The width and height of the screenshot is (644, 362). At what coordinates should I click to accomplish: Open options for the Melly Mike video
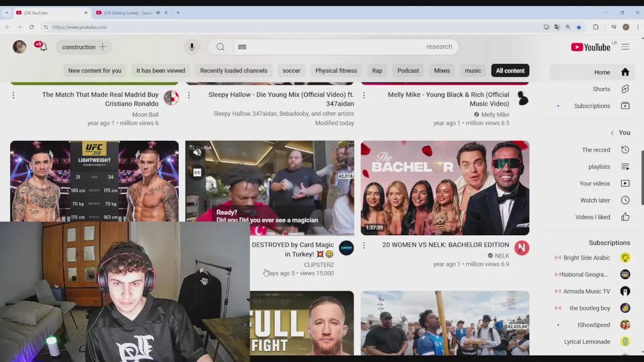[x=364, y=95]
